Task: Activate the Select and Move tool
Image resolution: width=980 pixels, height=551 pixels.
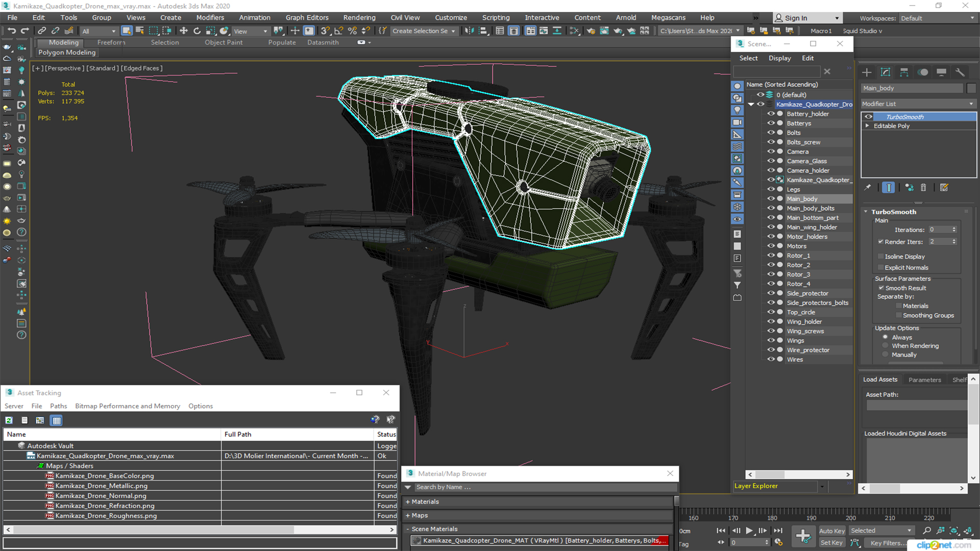Action: (184, 31)
